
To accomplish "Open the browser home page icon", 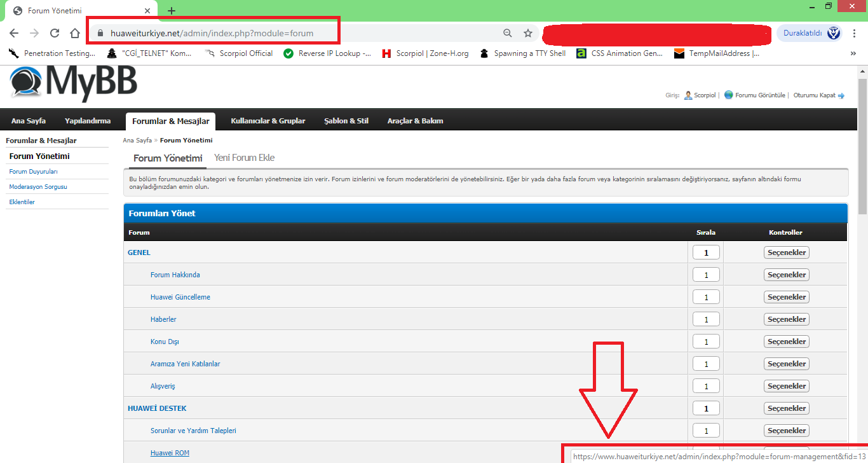I will (75, 33).
